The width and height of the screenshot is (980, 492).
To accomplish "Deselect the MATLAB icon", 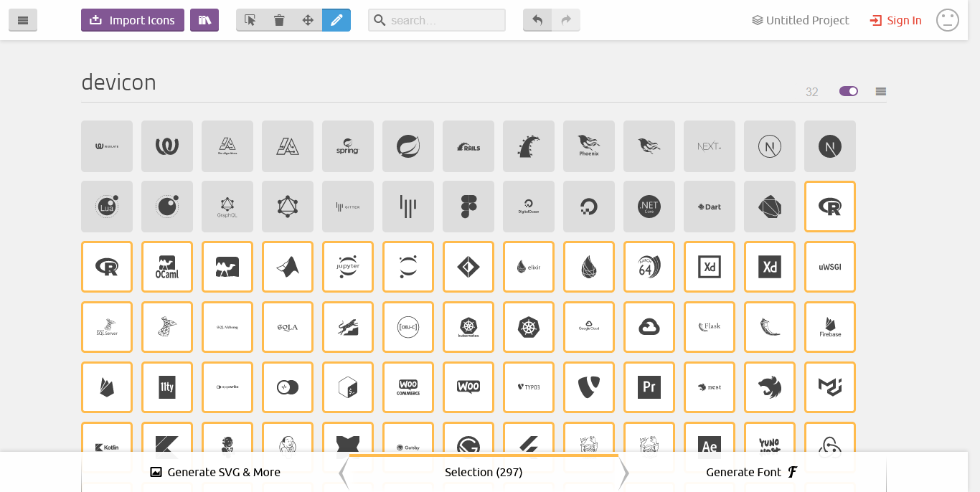I will click(x=288, y=267).
